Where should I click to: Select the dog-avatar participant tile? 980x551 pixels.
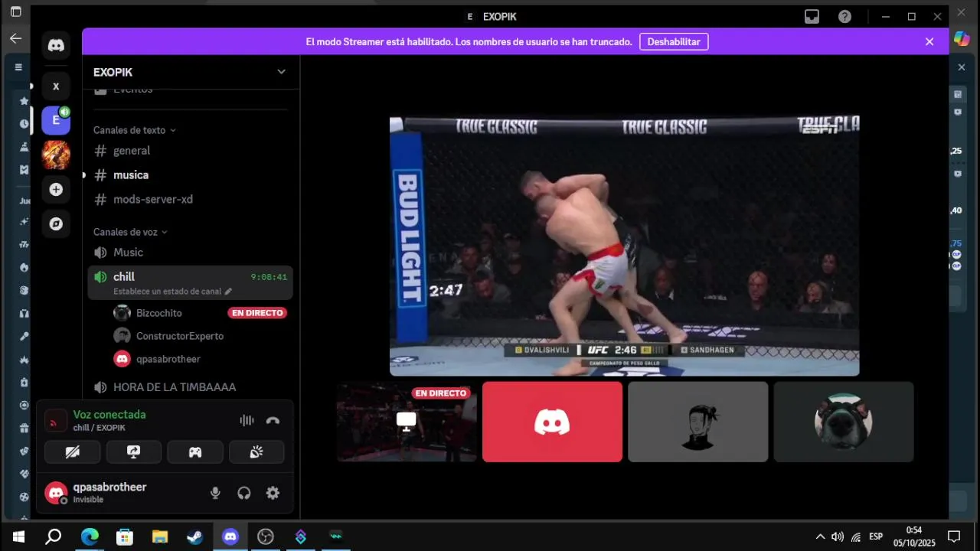(x=843, y=422)
